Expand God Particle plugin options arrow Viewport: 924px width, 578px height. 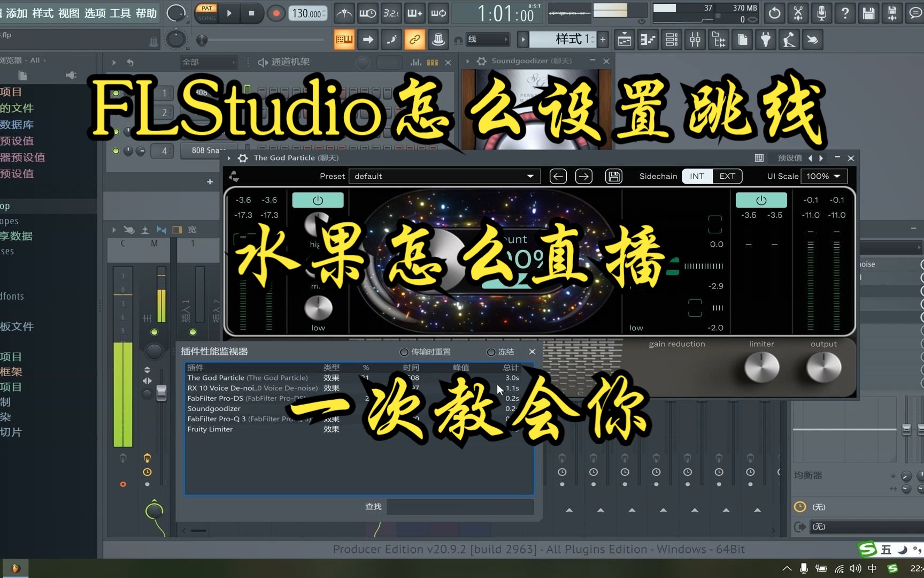(229, 158)
